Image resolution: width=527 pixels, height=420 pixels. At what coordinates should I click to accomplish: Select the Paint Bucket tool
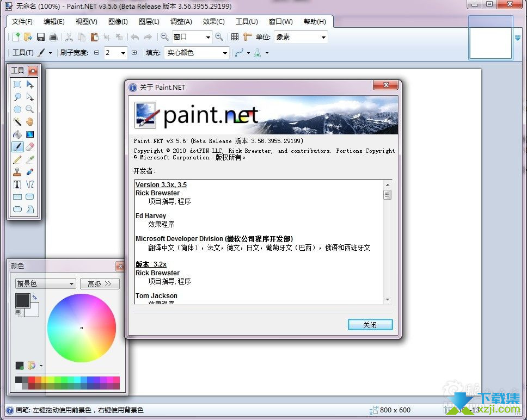[17, 134]
